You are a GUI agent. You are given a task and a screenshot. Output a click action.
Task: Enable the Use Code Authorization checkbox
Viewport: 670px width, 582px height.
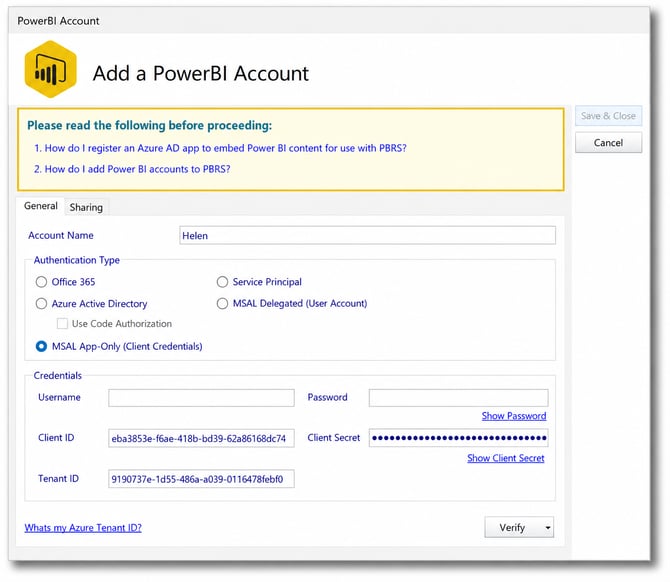coord(62,323)
